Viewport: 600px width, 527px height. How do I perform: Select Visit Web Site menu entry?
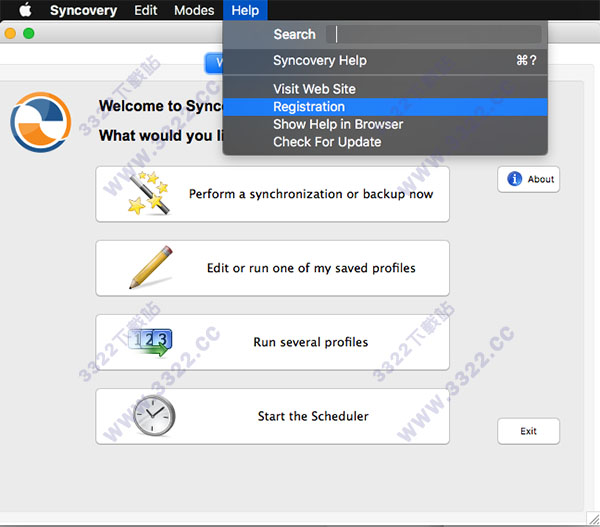click(x=385, y=89)
